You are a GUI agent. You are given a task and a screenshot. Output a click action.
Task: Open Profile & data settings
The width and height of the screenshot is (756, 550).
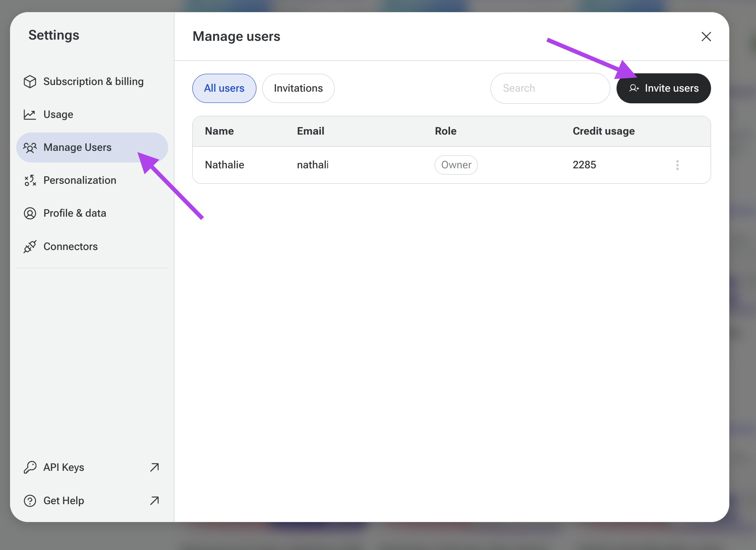[92, 213]
